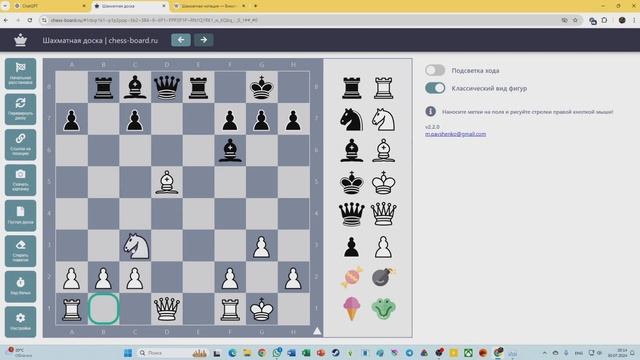Open WhatsApp from the taskbar
The height and width of the screenshot is (360, 640).
coord(277,353)
